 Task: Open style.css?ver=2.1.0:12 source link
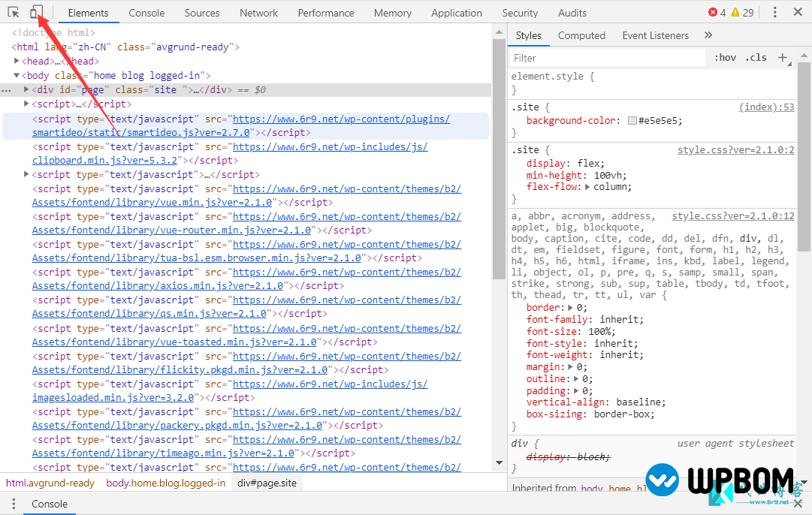pos(733,215)
